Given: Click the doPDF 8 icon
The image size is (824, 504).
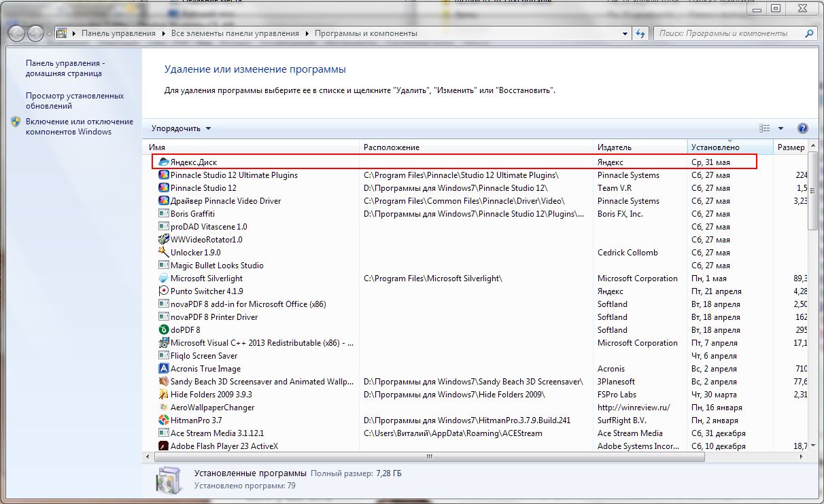Looking at the screenshot, I should pos(163,330).
